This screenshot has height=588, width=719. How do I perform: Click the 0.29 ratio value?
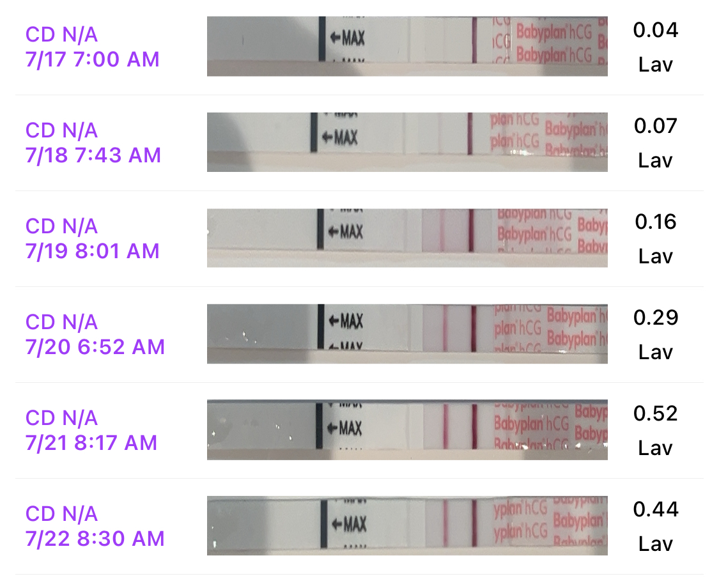(x=655, y=318)
